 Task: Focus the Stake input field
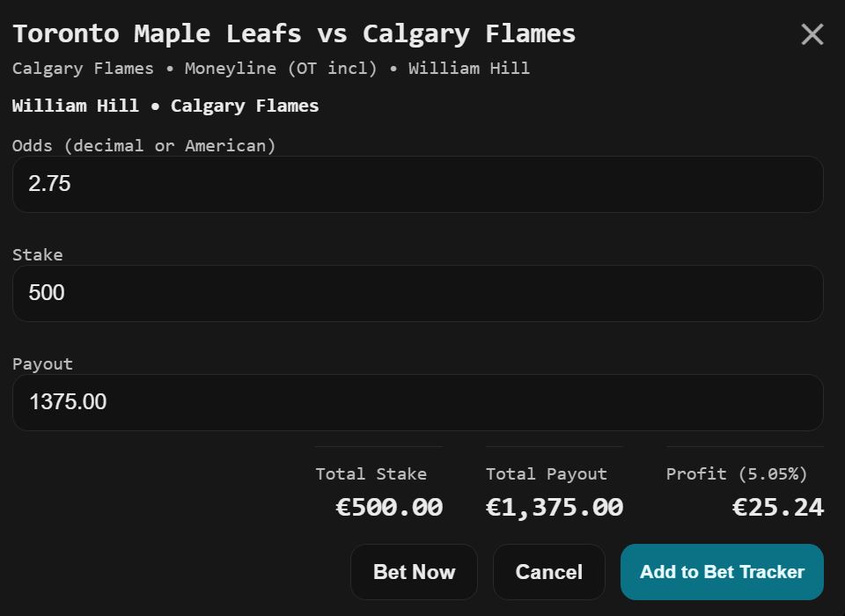click(417, 293)
